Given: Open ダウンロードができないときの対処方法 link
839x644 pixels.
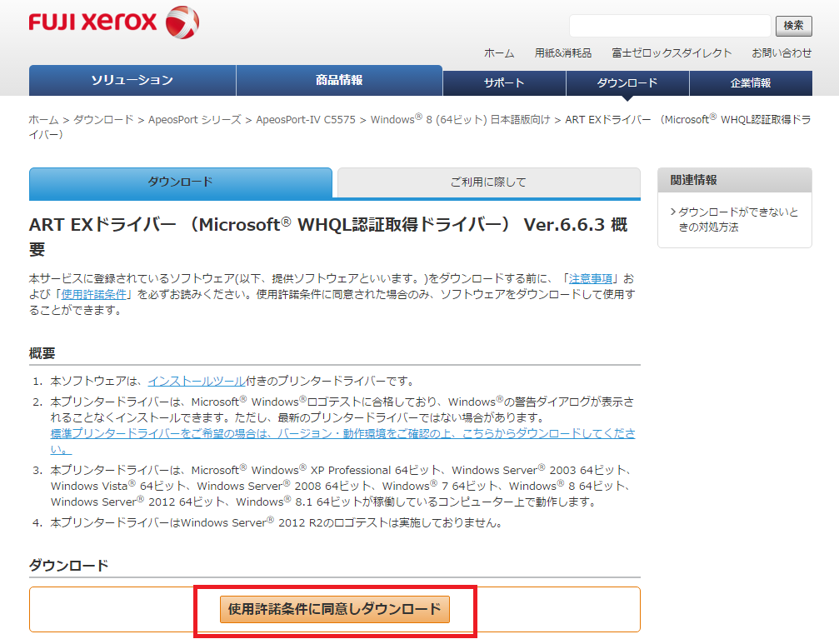Looking at the screenshot, I should [x=737, y=219].
